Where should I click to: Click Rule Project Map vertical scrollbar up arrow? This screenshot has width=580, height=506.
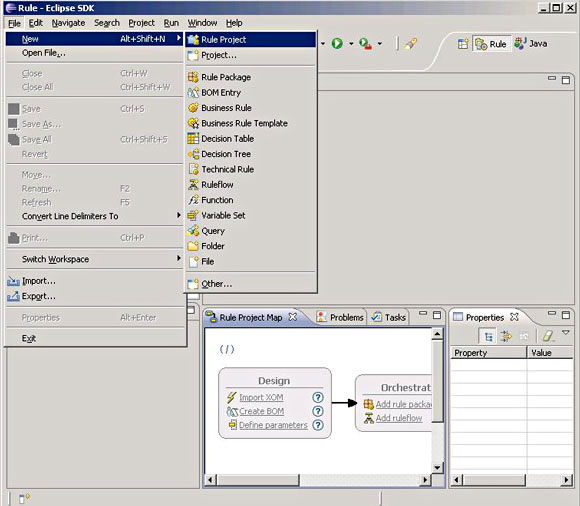pos(437,334)
